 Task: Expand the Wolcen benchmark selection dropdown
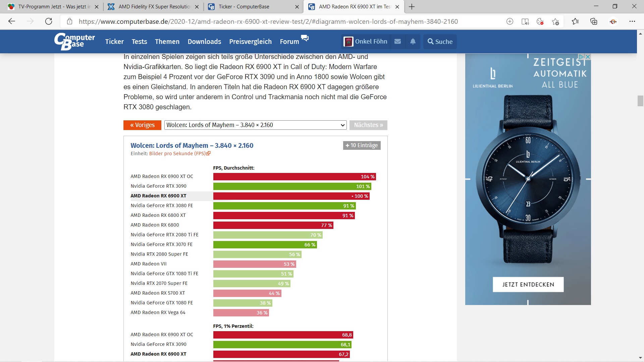coord(256,125)
